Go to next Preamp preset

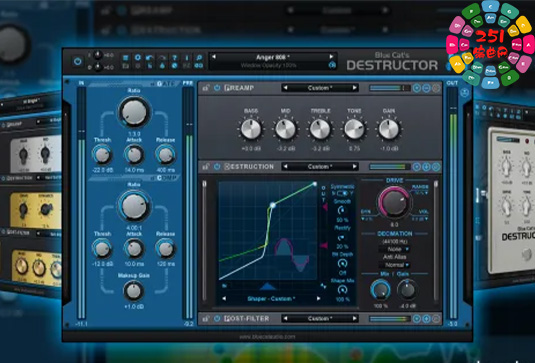[355, 88]
